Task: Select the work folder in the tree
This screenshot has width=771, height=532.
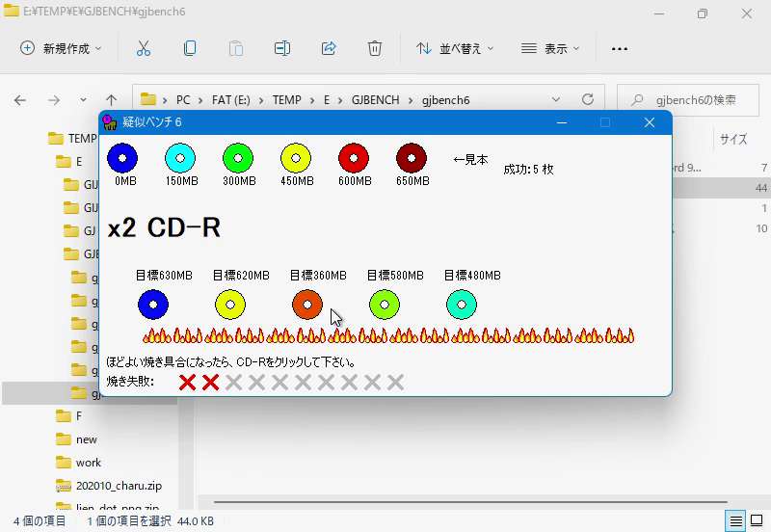Action: (x=79, y=463)
